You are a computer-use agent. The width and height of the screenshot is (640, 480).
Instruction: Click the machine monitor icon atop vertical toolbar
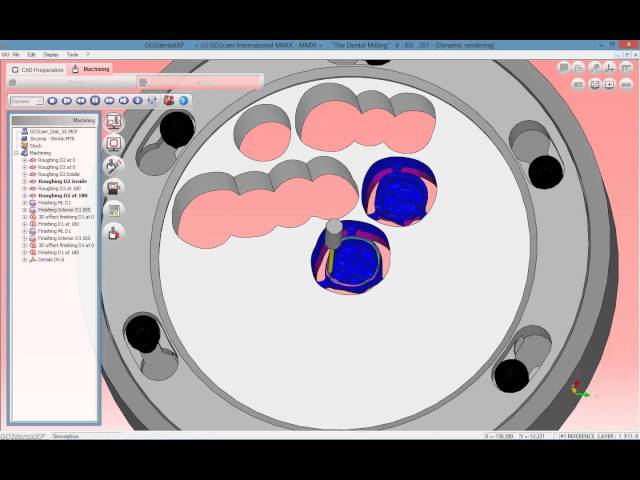tap(113, 121)
